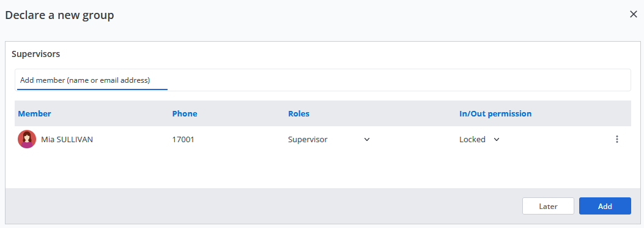Focus the Add member name or email field
Screen dimensions: 644x228
323,80
